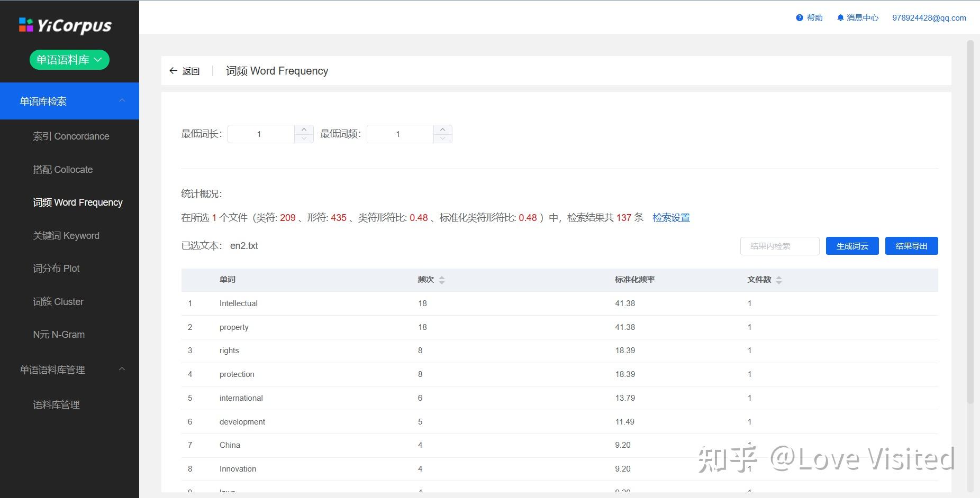Click the frequency 5 for development
The width and height of the screenshot is (980, 498).
point(420,422)
